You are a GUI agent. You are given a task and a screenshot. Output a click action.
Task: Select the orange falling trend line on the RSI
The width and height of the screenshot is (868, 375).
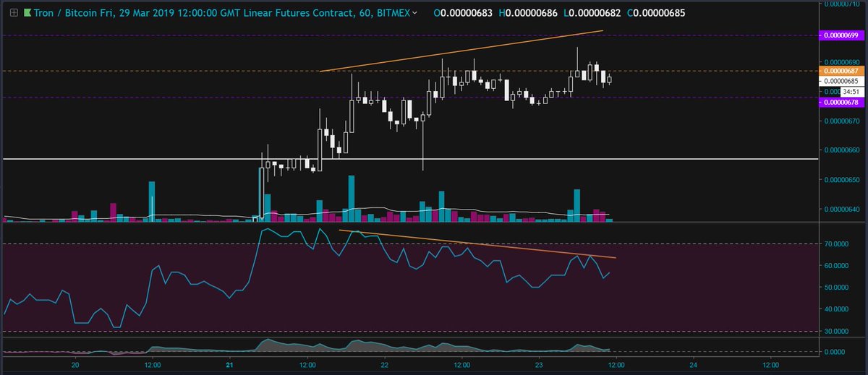tap(477, 243)
